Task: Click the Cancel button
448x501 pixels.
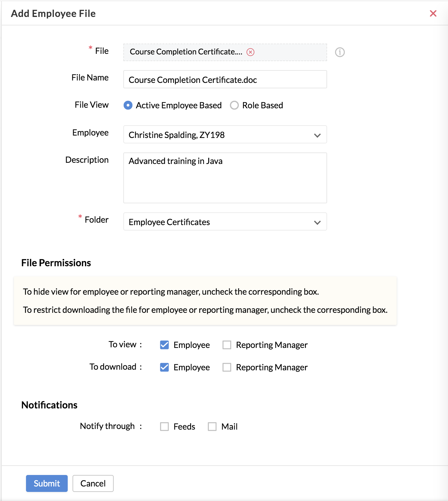Action: [x=93, y=483]
